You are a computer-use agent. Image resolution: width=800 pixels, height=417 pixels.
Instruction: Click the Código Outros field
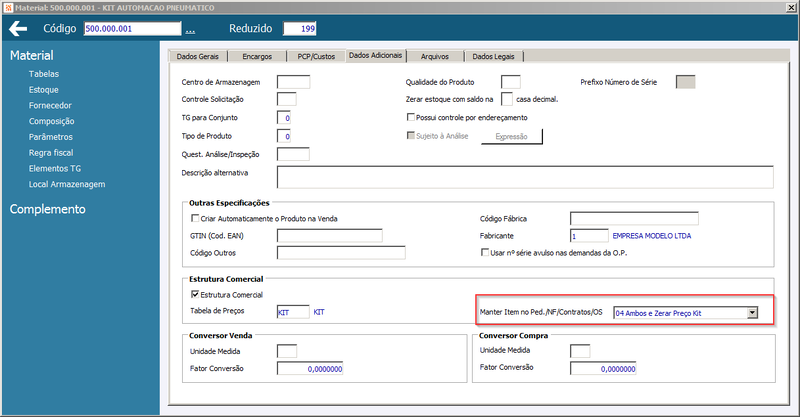coord(341,253)
